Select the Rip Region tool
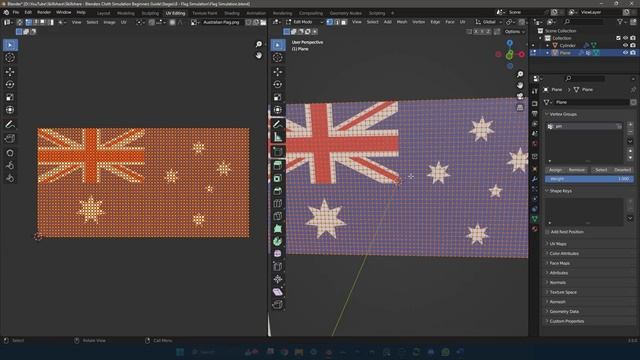This screenshot has height=360, width=640. [278, 304]
